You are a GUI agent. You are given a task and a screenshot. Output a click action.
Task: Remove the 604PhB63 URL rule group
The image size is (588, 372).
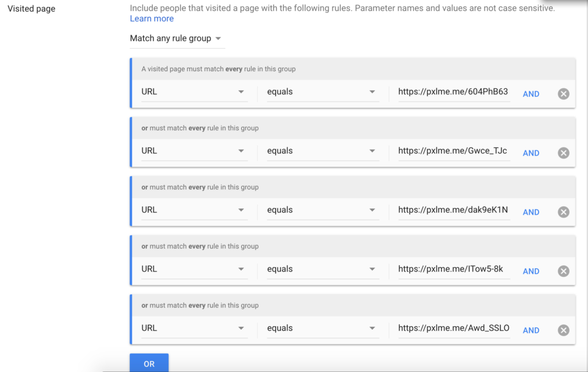coord(563,94)
